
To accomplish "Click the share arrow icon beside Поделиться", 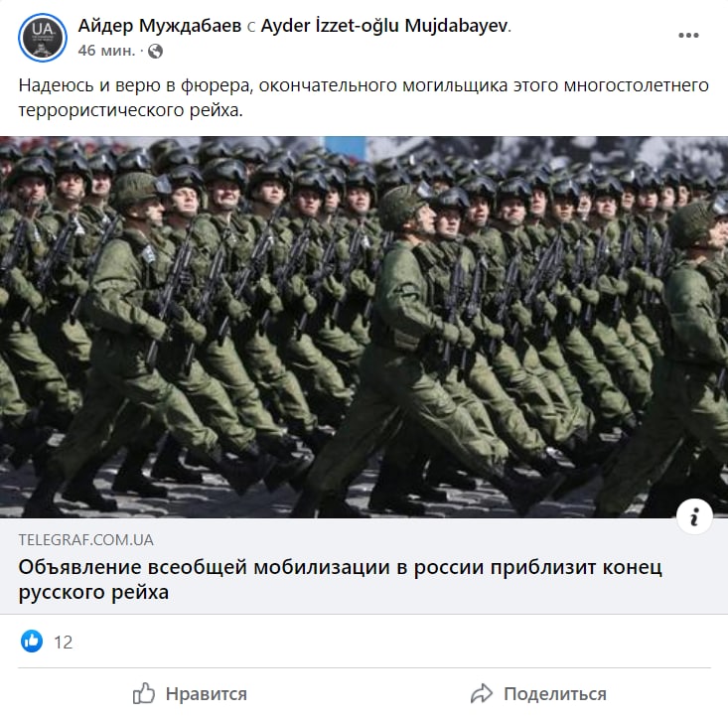I will click(x=482, y=693).
